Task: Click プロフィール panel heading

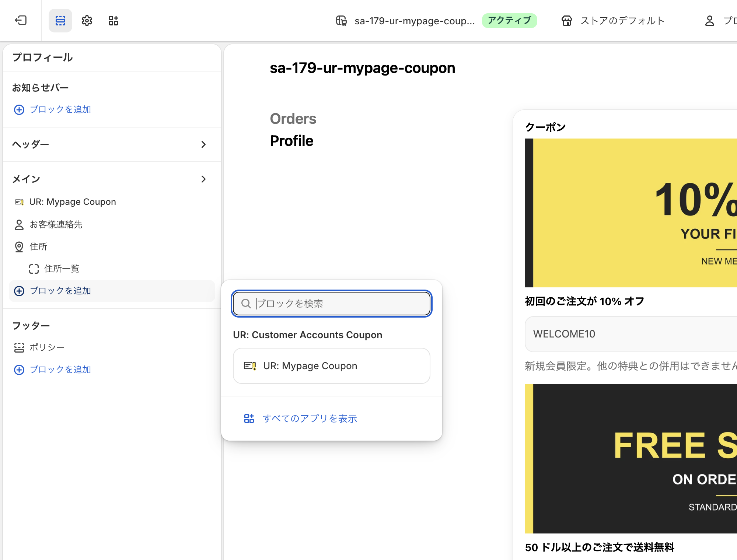Action: (x=43, y=57)
